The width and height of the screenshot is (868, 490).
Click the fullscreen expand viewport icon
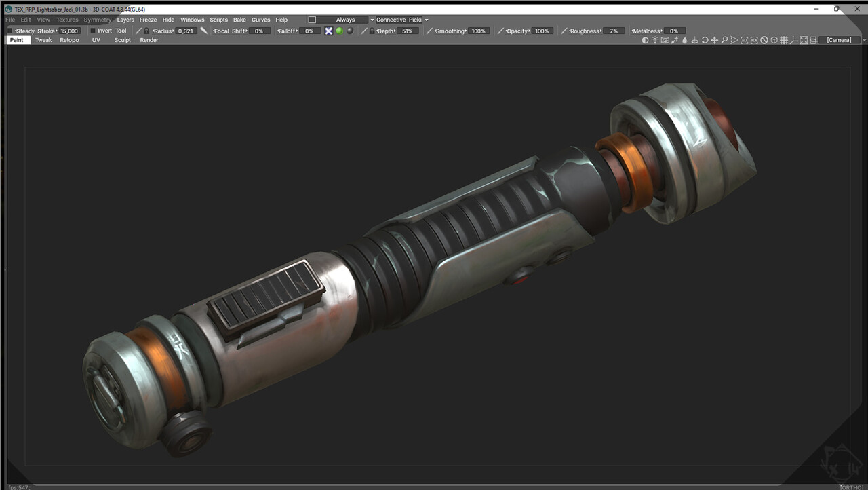(804, 40)
